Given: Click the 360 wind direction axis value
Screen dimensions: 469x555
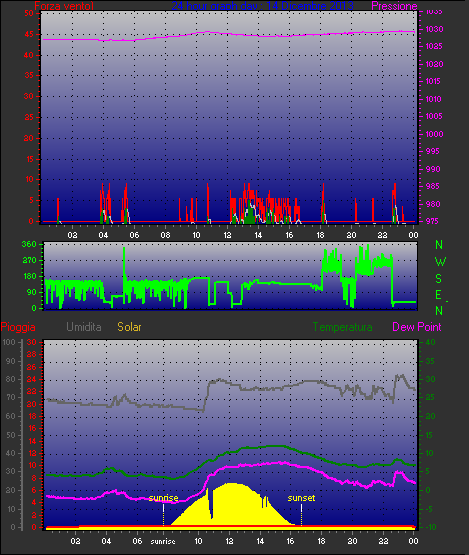Looking at the screenshot, I should [x=29, y=244].
